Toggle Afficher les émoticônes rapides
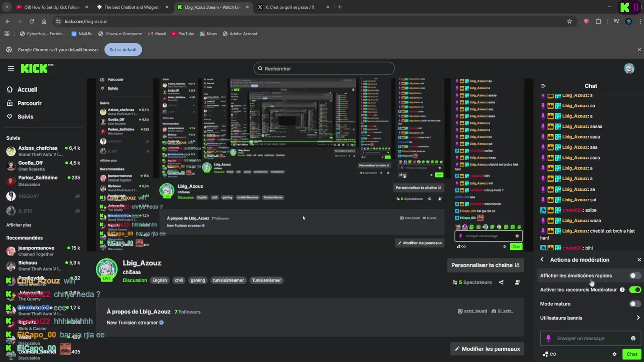The height and width of the screenshot is (362, 644). coord(635,276)
